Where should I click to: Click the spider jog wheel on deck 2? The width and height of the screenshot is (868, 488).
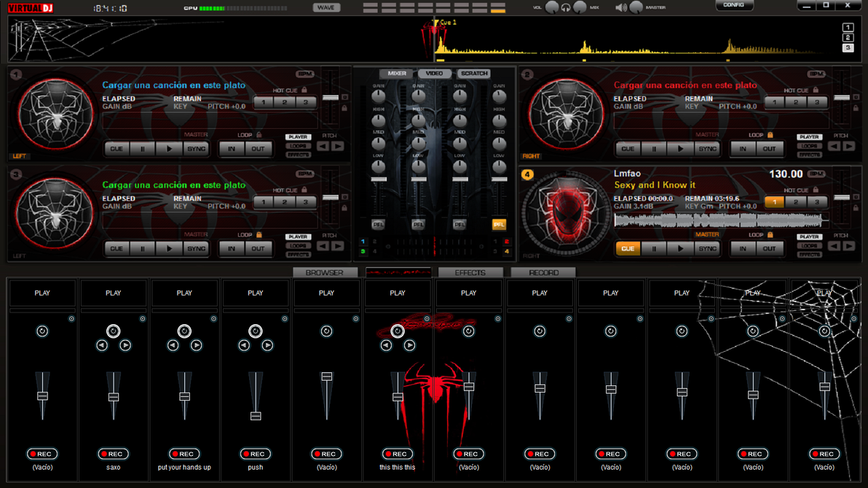pos(567,114)
